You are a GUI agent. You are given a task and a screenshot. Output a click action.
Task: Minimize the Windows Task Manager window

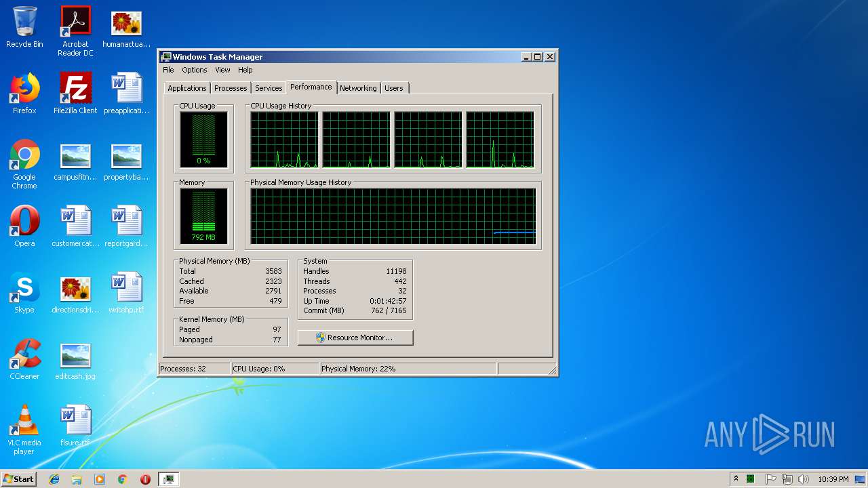(x=526, y=57)
